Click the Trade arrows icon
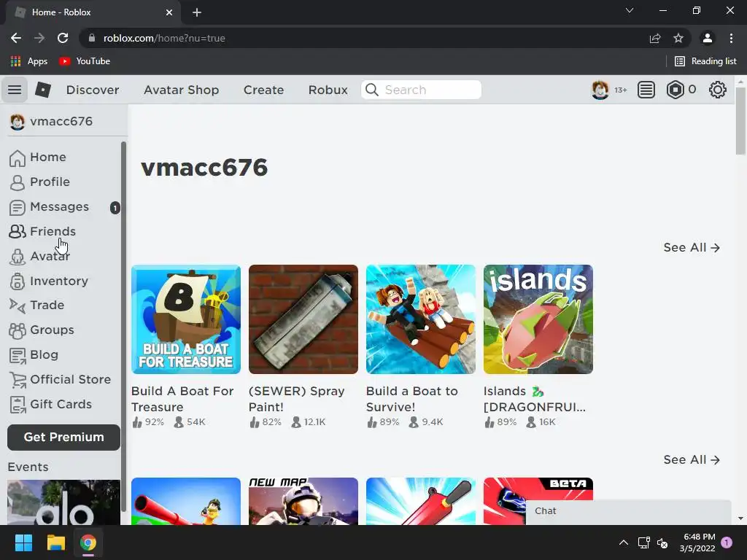The width and height of the screenshot is (747, 560). tap(18, 306)
